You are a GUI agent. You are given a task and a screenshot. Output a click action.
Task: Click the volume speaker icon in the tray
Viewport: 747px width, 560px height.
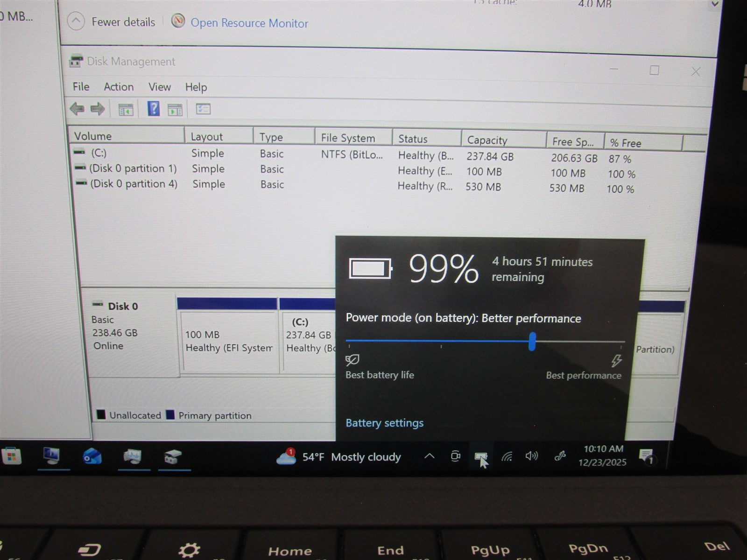click(x=532, y=457)
